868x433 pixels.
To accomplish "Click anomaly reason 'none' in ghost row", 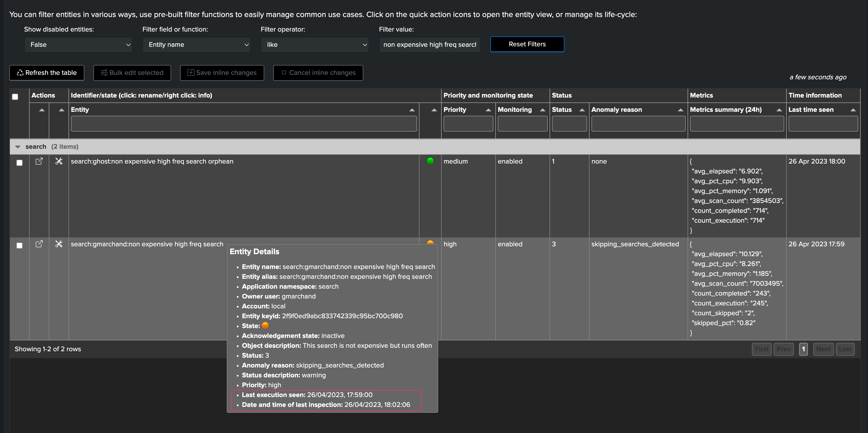I will click(599, 161).
